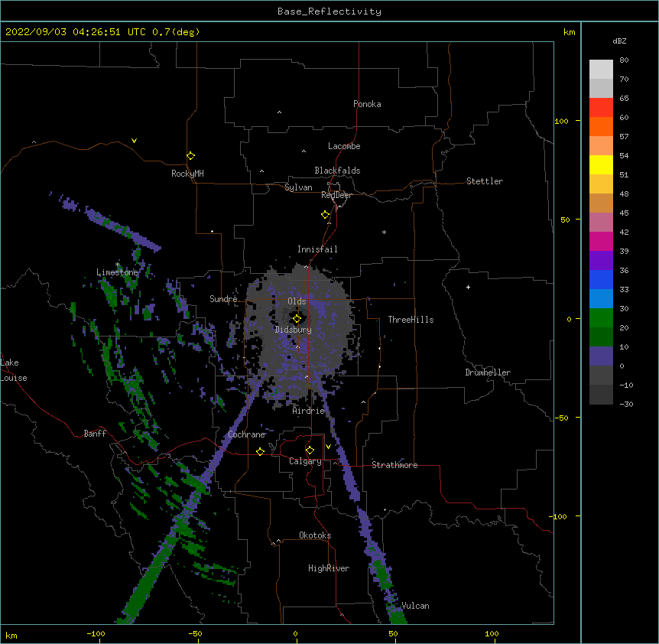Click the Limestone label

(x=117, y=272)
